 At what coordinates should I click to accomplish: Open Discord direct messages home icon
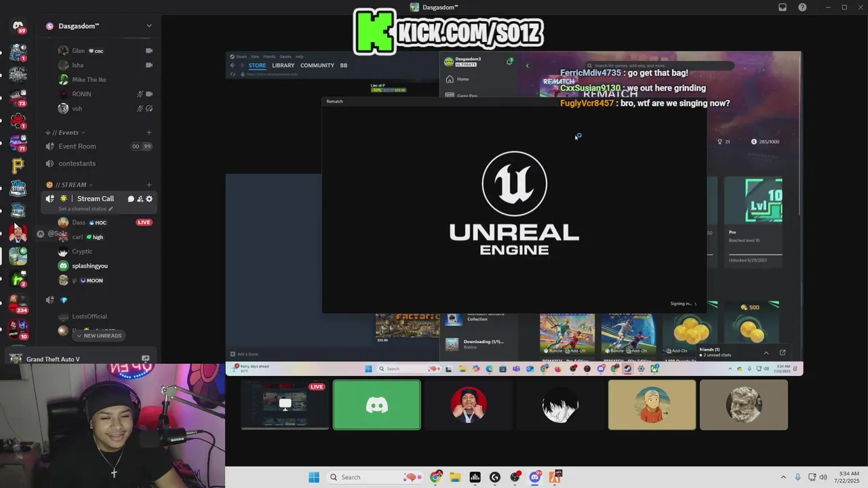18,26
